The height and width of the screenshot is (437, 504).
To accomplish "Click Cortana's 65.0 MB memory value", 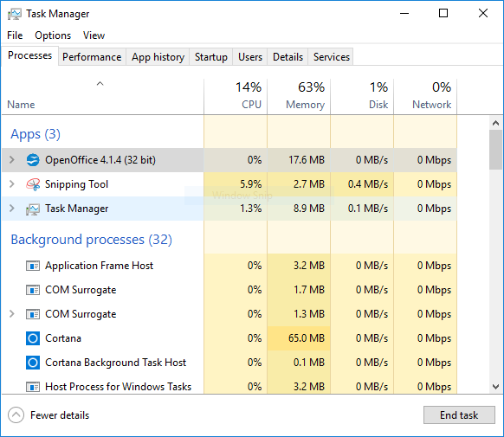I will coord(307,338).
